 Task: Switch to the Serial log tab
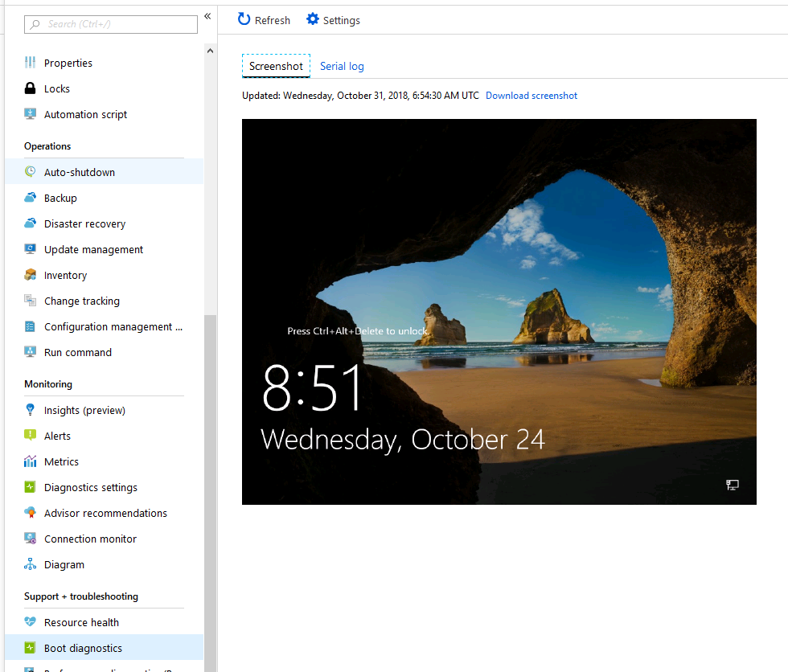[341, 66]
